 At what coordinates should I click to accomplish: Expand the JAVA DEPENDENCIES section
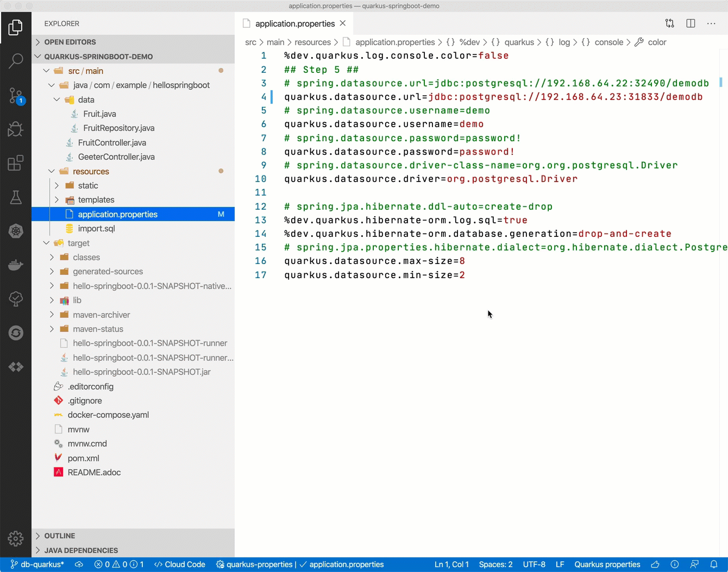133,550
